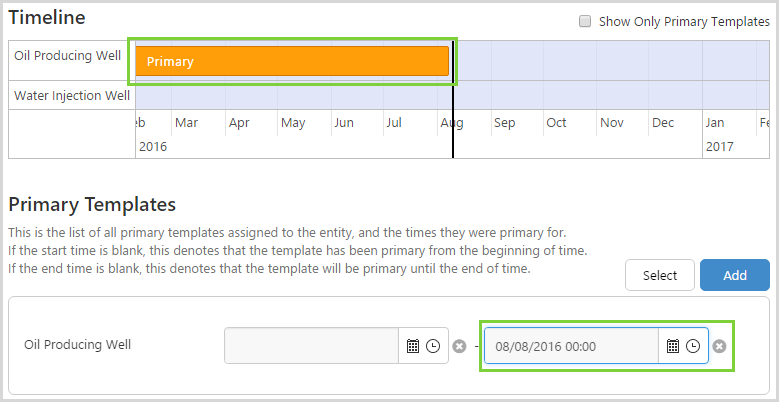779x402 pixels.
Task: Open the clock picker for the start time
Action: pyautogui.click(x=432, y=346)
